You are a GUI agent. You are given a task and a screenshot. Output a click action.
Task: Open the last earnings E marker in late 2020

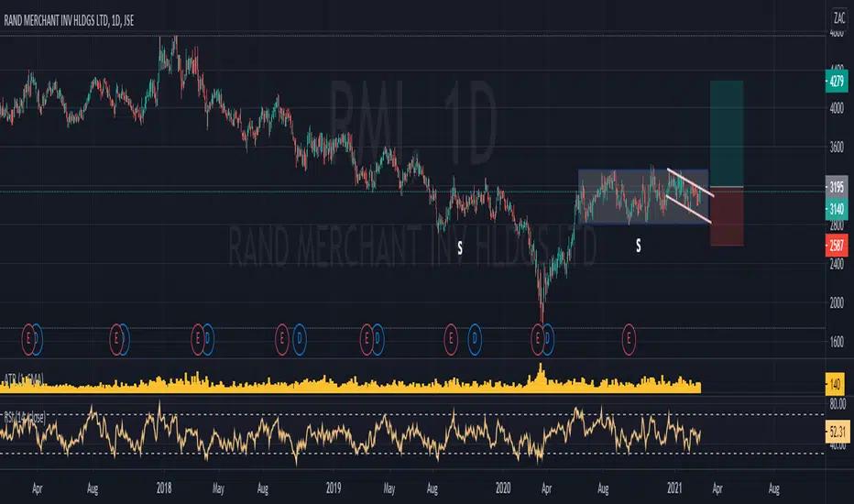click(x=629, y=339)
